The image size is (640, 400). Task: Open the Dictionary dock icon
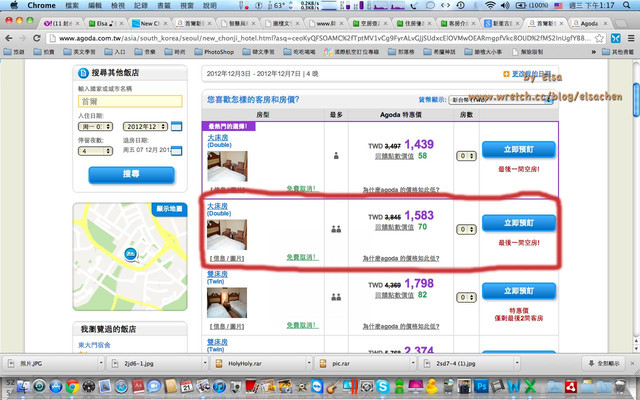(x=138, y=386)
